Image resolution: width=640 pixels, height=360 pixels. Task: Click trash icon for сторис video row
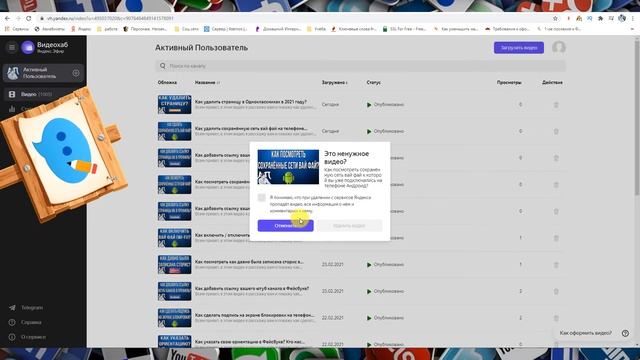coord(556,265)
